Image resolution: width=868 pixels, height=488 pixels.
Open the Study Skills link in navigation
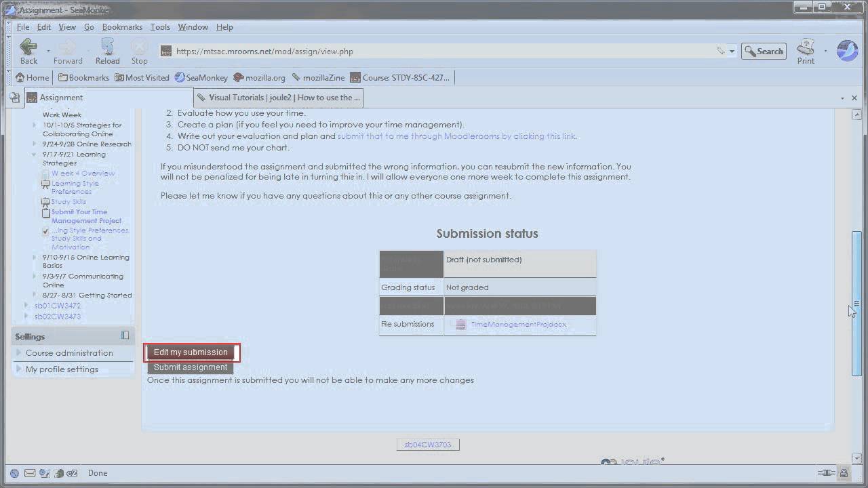68,201
